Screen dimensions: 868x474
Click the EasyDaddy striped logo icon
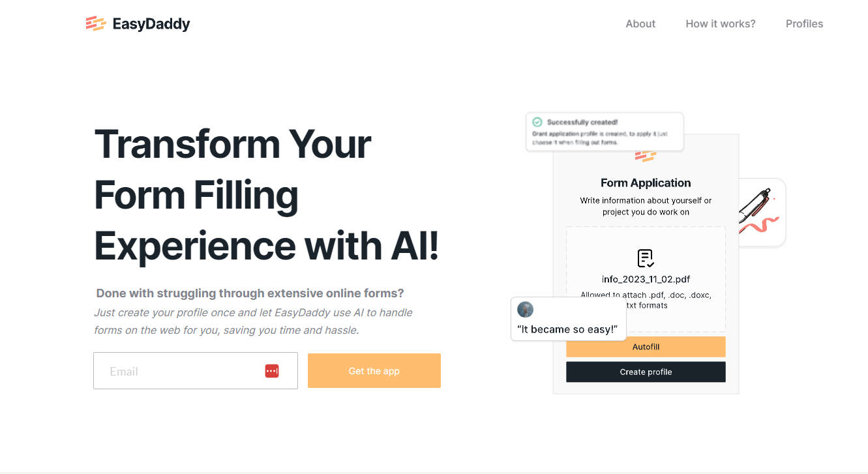(x=95, y=23)
